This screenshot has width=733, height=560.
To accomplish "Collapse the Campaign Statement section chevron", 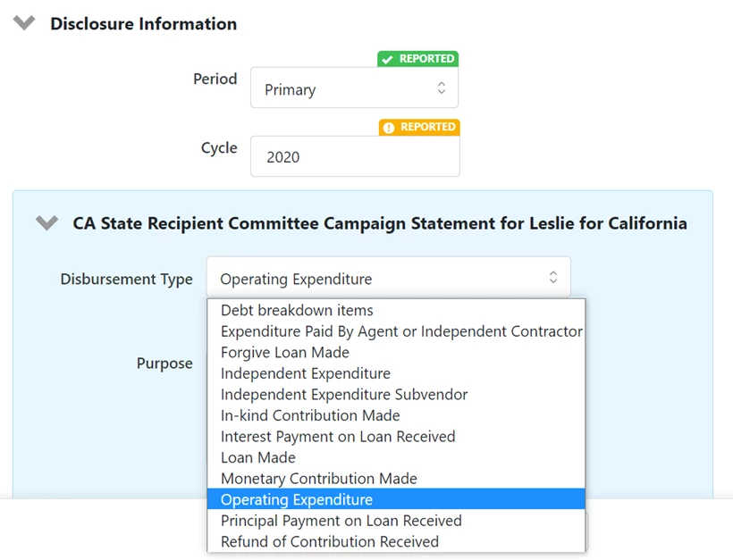I will (46, 223).
